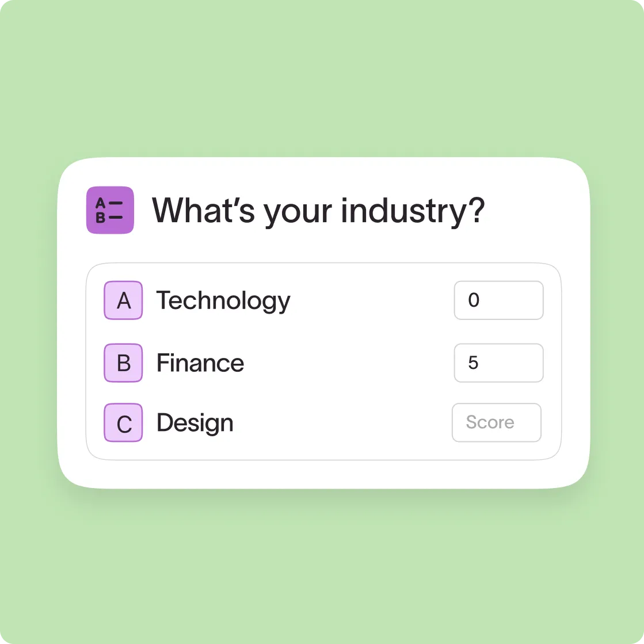Click the score field showing 0
The image size is (644, 644).
pyautogui.click(x=498, y=300)
